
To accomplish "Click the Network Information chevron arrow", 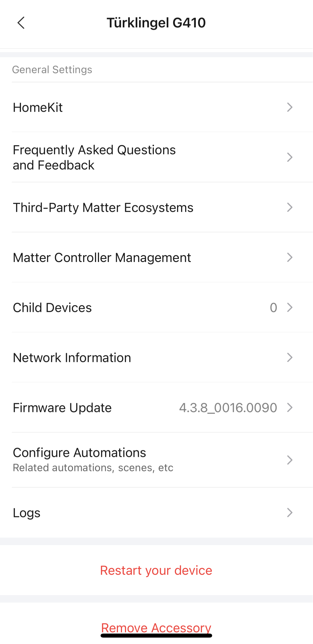I will [289, 357].
